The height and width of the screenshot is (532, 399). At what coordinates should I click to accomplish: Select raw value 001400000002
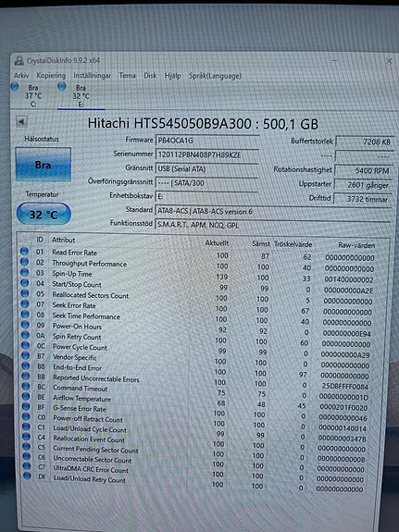[x=349, y=280]
